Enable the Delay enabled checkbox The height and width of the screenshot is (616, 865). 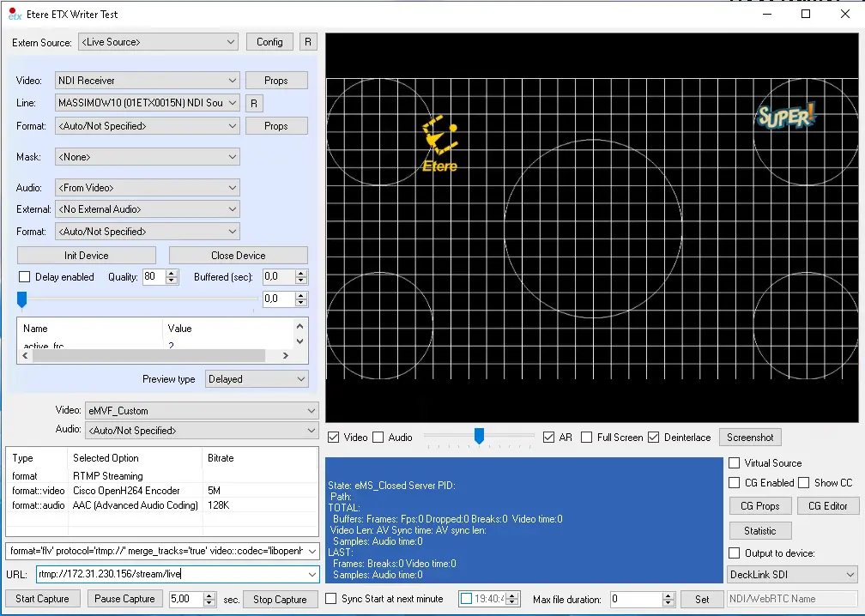(x=25, y=277)
